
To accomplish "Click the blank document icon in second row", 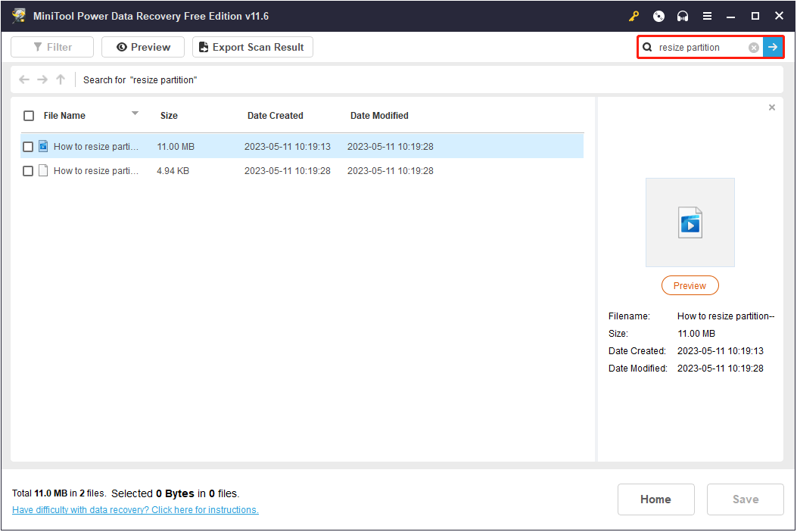I will [x=44, y=171].
